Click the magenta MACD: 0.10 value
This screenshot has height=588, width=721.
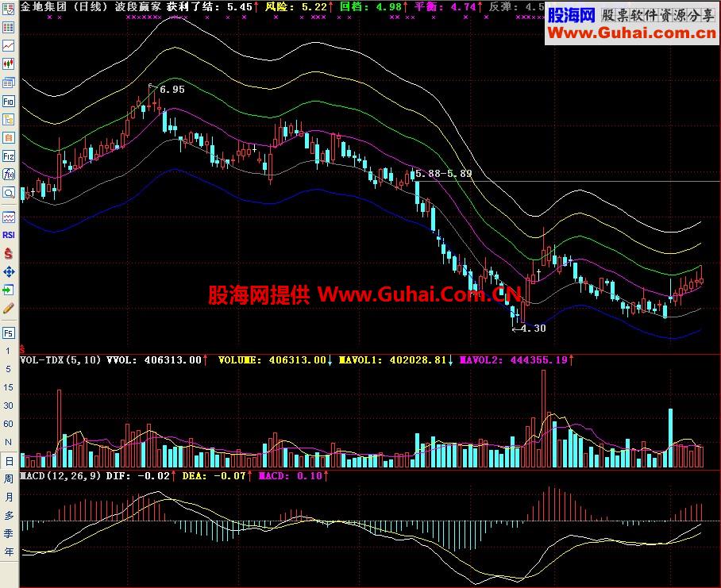(x=290, y=476)
